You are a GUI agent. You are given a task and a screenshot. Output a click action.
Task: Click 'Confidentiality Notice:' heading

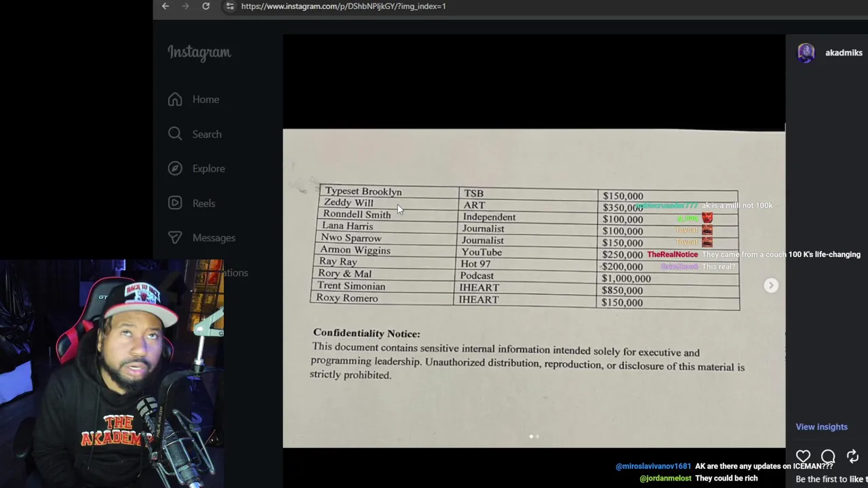pyautogui.click(x=366, y=333)
